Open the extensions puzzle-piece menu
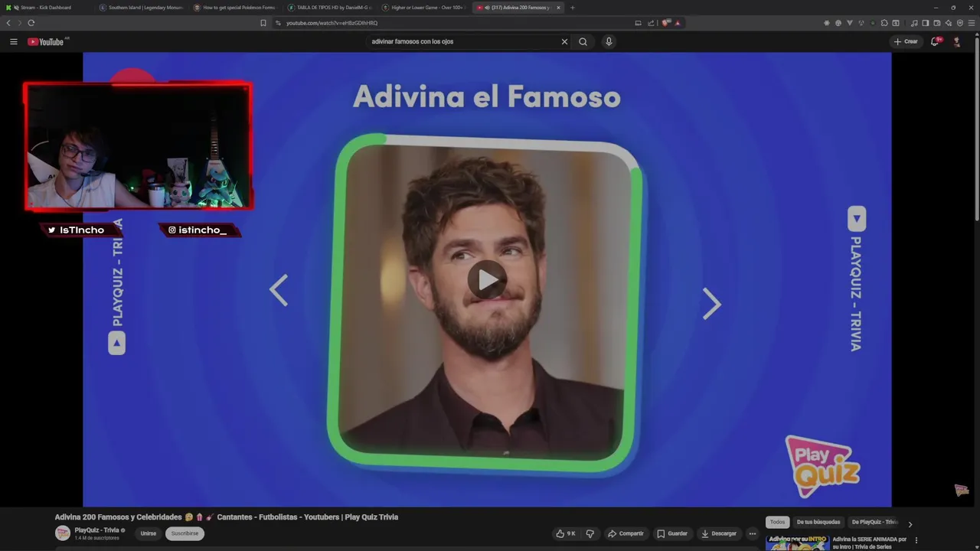Screen dimensions: 980x551 point(884,23)
